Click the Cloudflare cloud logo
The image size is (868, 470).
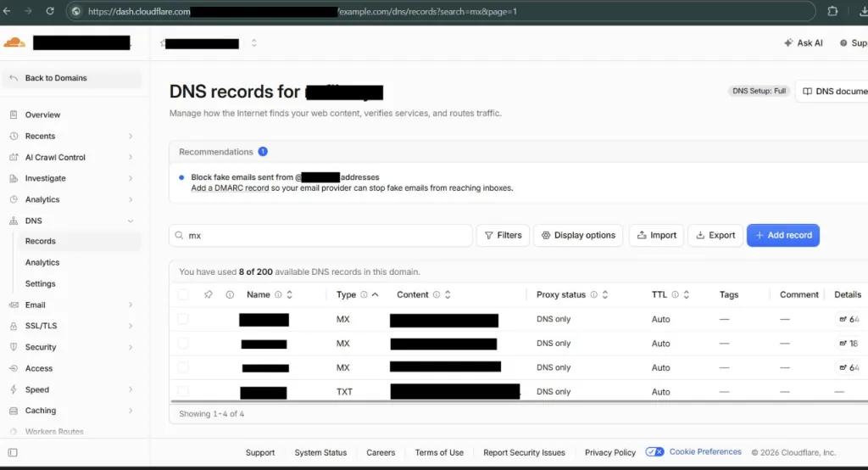(x=14, y=42)
